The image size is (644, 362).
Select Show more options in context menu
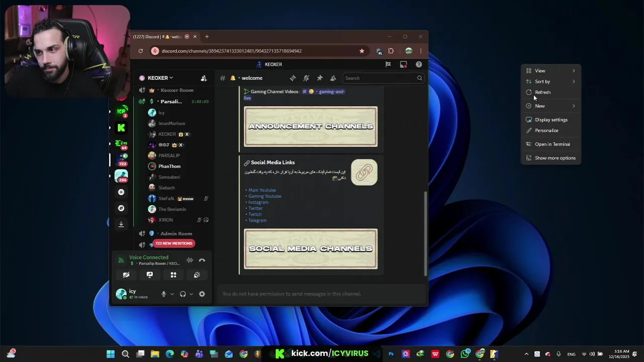(x=551, y=158)
